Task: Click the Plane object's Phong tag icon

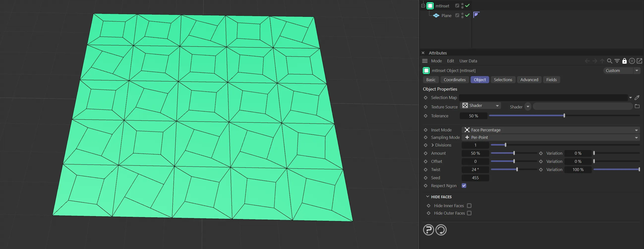Action: [476, 15]
